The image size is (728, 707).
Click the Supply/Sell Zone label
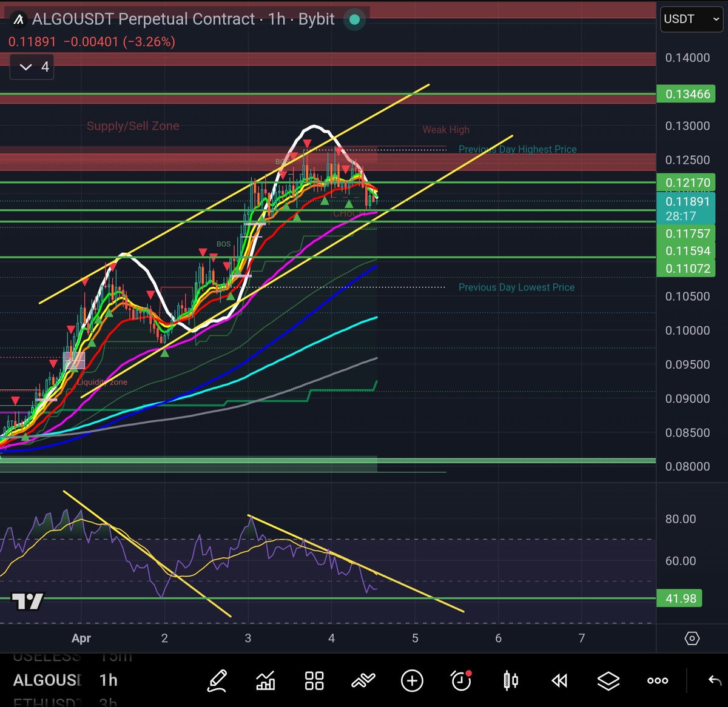[133, 126]
